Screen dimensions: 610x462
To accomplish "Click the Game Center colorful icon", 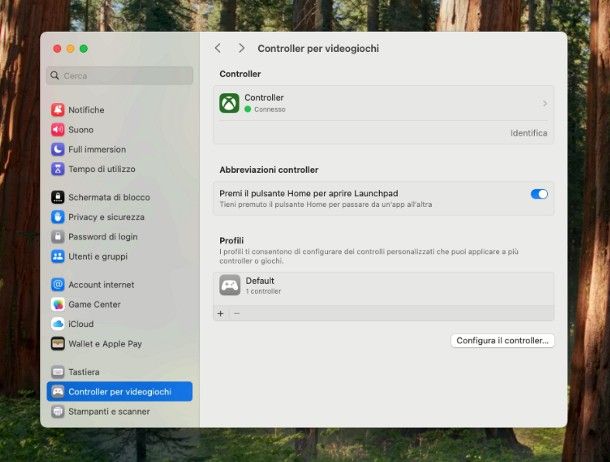I will (x=58, y=304).
